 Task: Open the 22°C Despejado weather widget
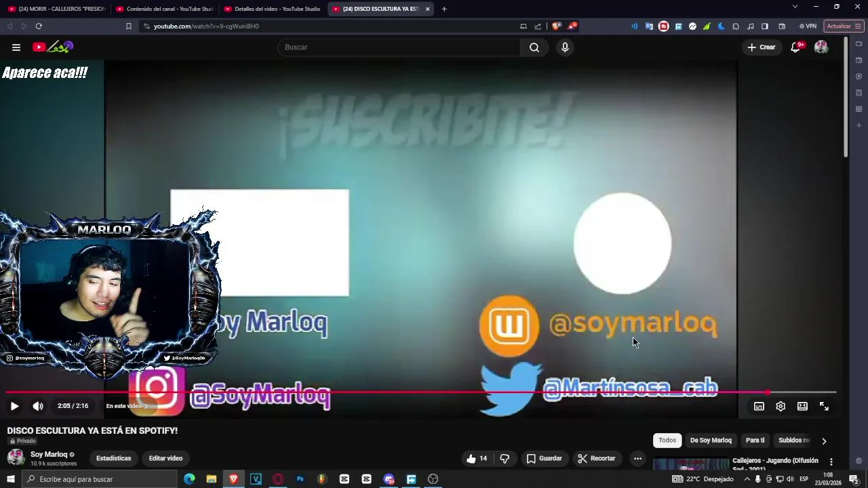tap(703, 479)
